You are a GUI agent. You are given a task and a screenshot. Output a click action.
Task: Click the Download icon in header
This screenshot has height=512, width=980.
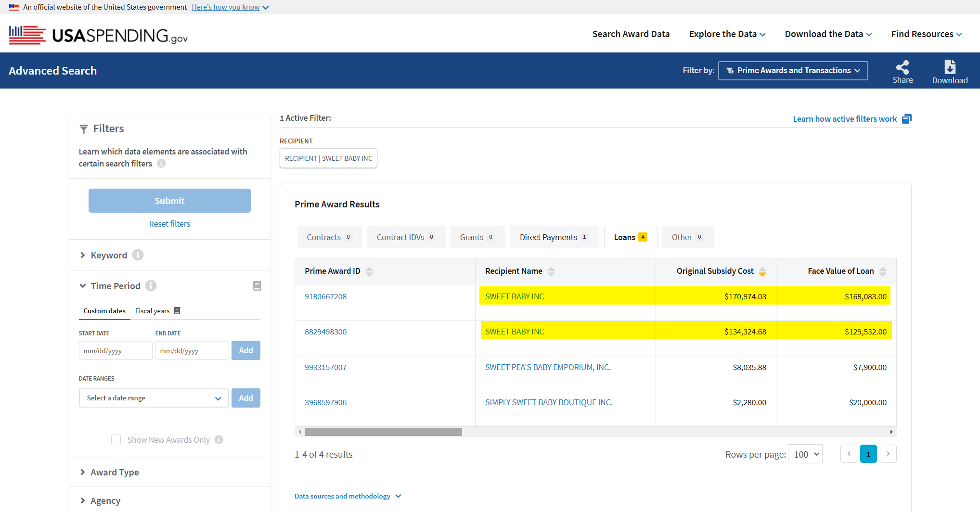pos(949,67)
